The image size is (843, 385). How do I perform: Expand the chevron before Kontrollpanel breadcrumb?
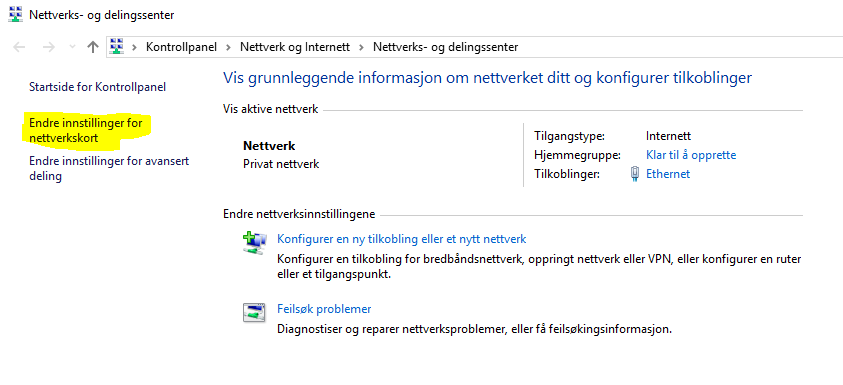[134, 47]
